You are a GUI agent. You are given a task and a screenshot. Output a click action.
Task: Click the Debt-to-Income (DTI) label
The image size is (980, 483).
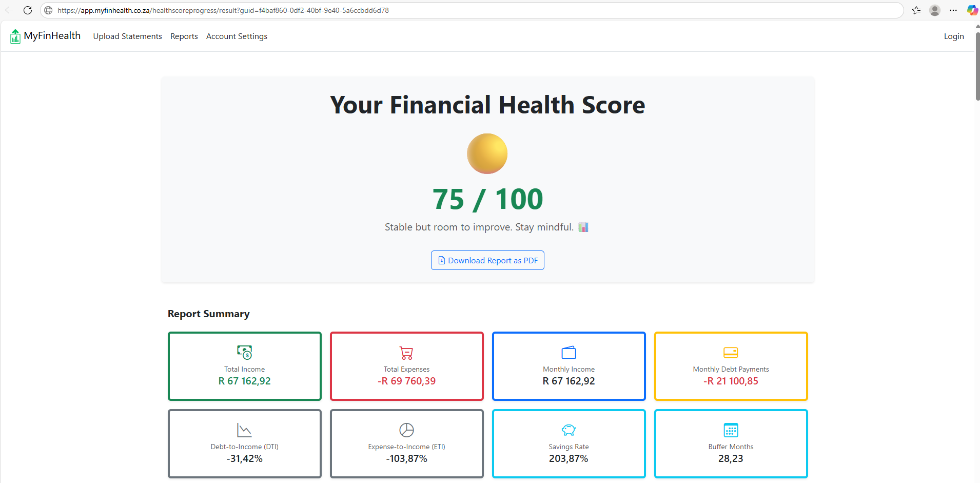point(245,447)
